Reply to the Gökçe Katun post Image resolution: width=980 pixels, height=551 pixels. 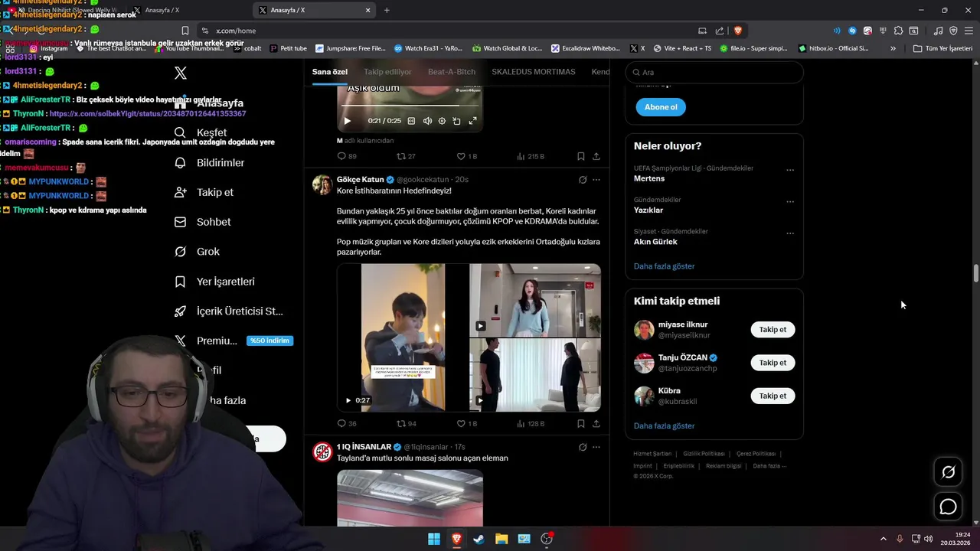pos(347,423)
